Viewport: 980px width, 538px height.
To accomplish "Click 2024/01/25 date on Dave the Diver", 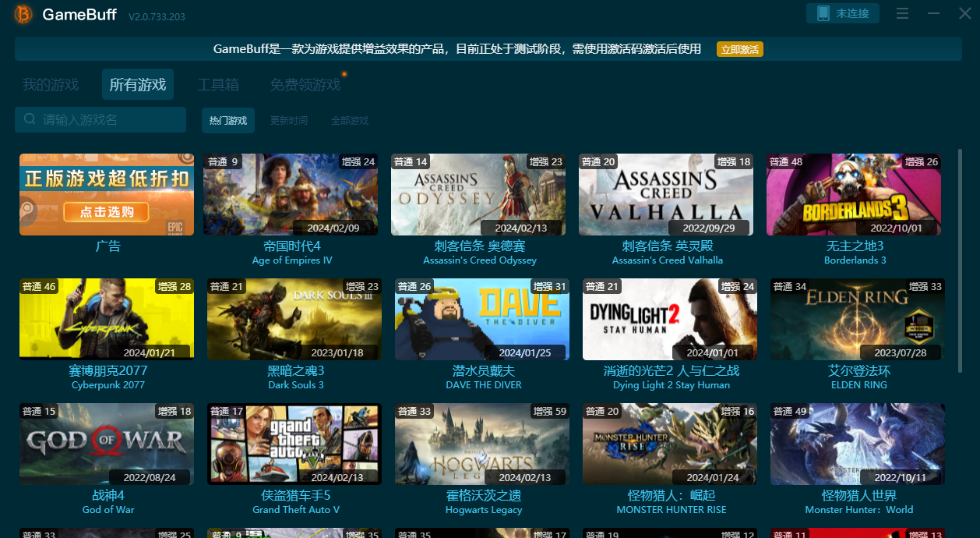I will tap(523, 352).
